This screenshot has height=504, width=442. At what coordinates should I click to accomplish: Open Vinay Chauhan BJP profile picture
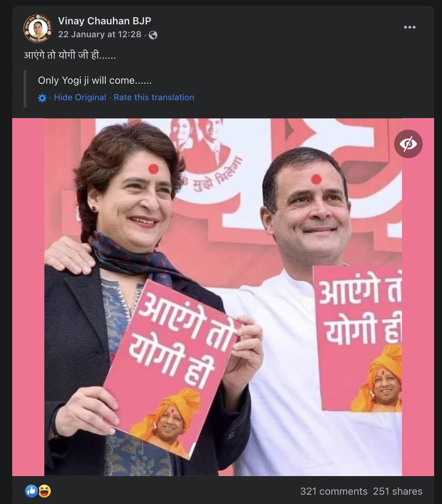tap(38, 29)
